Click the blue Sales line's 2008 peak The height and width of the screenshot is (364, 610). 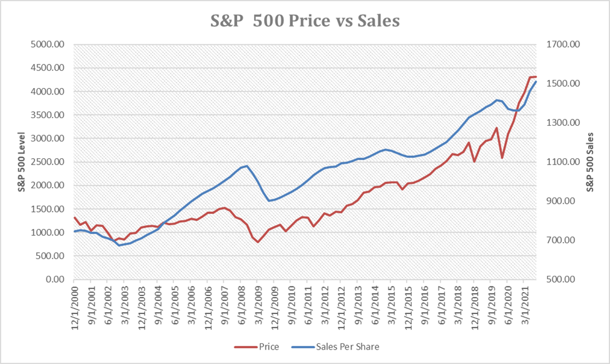tap(247, 166)
